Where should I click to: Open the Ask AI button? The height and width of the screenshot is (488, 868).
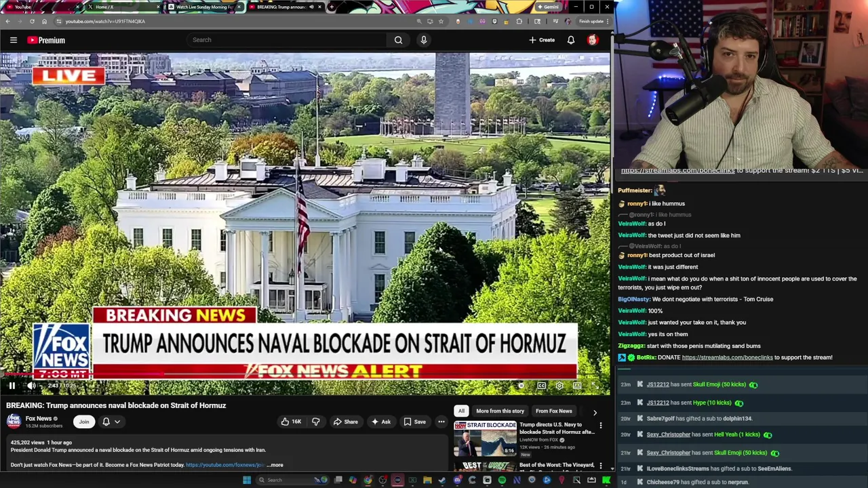pyautogui.click(x=380, y=422)
